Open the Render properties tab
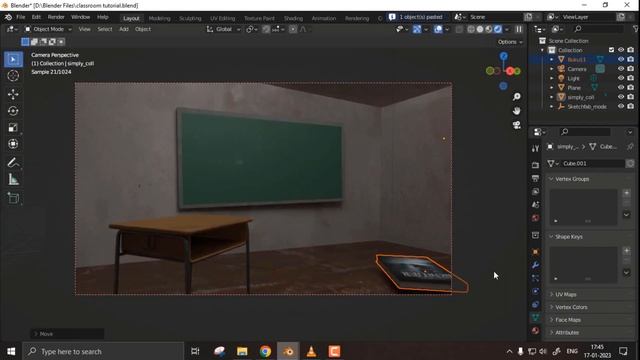 coord(536,165)
